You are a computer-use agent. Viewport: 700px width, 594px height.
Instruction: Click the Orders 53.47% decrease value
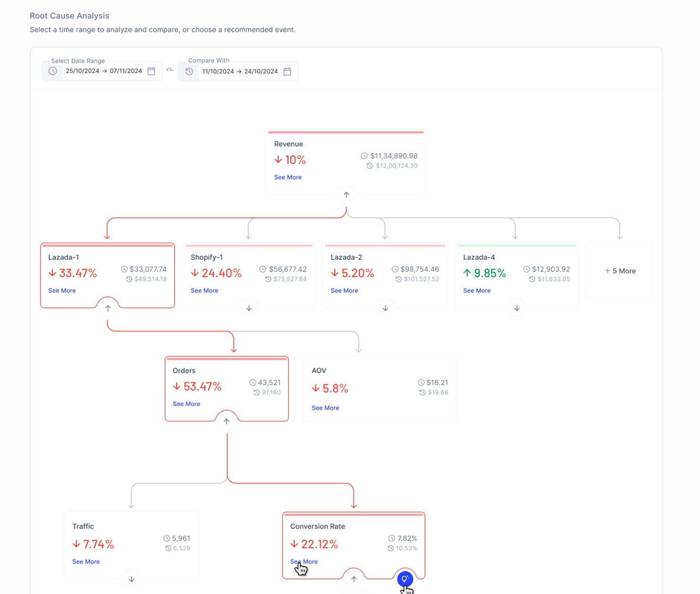pos(197,387)
